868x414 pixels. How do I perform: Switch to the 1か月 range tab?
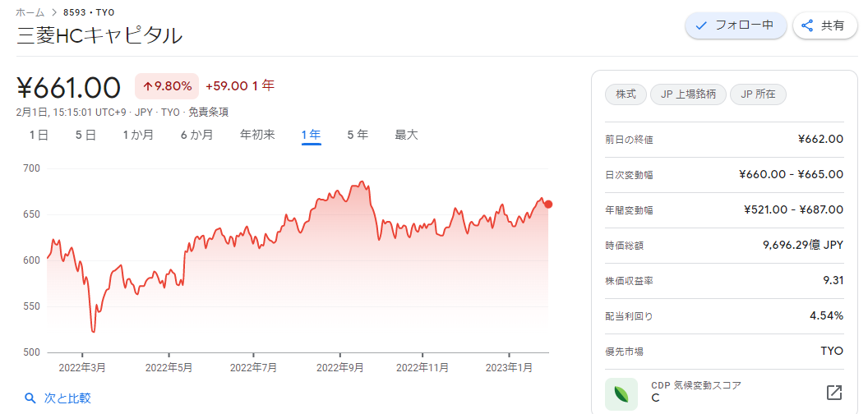pyautogui.click(x=138, y=135)
